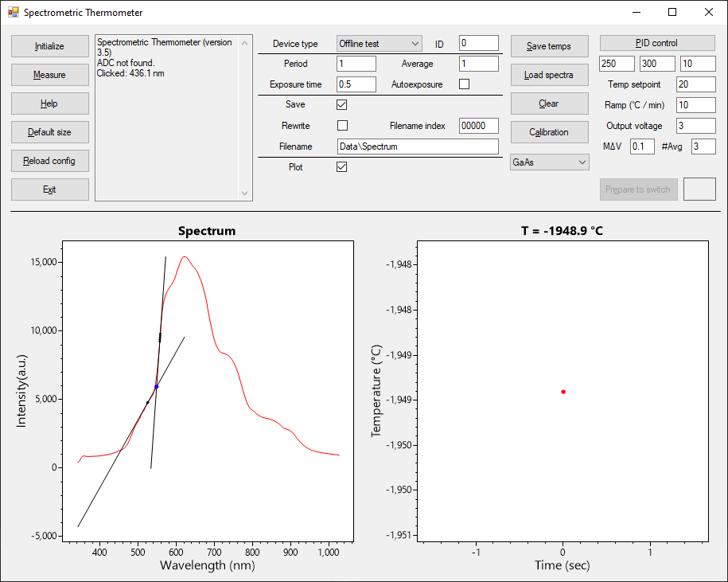Open the Calibration dialog
The height and width of the screenshot is (582, 728).
549,131
